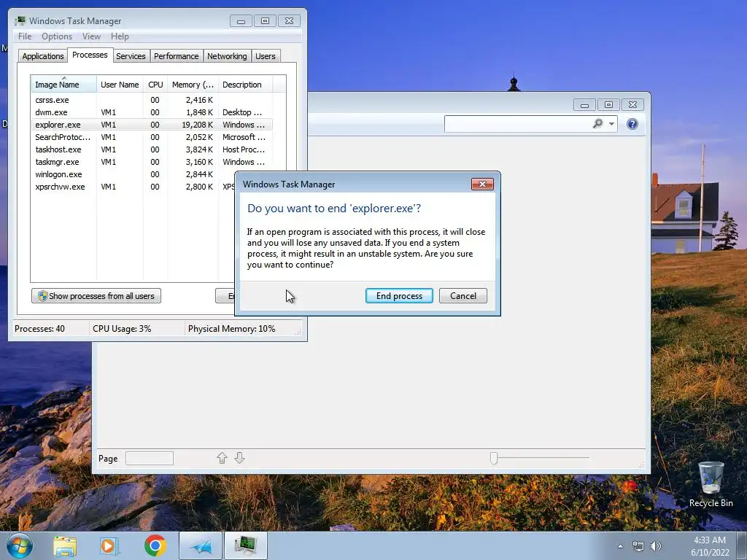Select taskmgr.exe process row

152,162
